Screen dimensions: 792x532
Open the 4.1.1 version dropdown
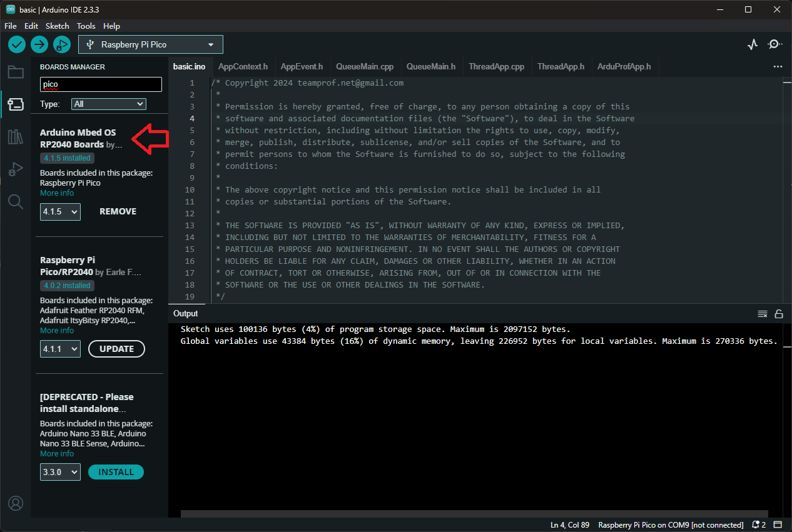click(61, 349)
